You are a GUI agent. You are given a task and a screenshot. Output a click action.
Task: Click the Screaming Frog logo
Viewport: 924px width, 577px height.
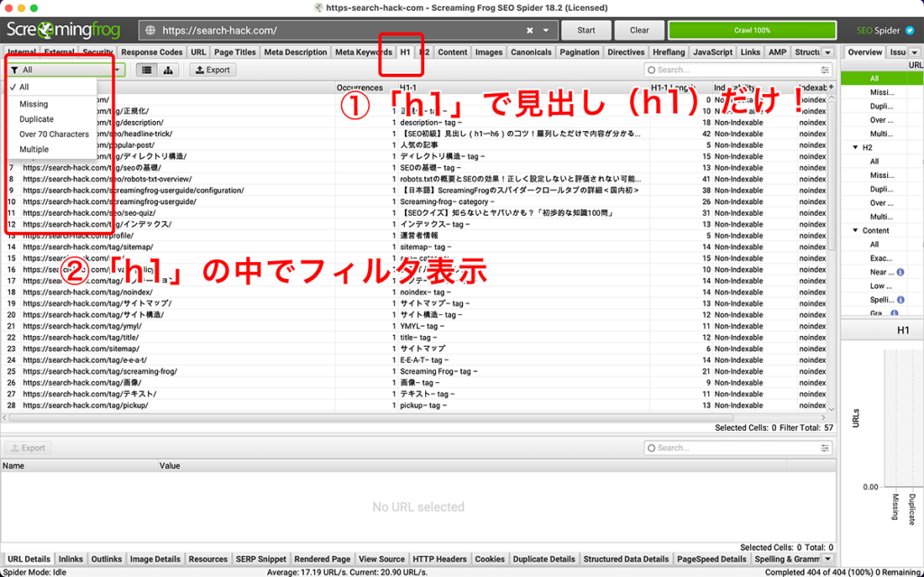(63, 30)
